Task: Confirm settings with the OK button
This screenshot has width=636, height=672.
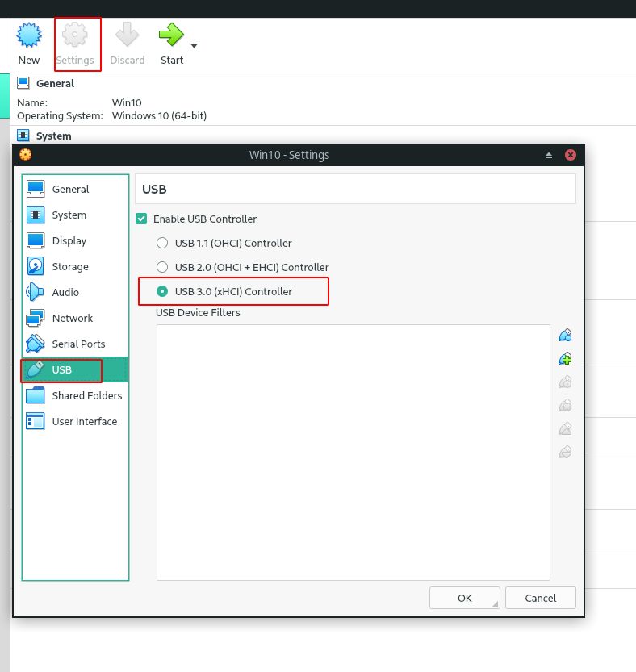Action: 464,598
